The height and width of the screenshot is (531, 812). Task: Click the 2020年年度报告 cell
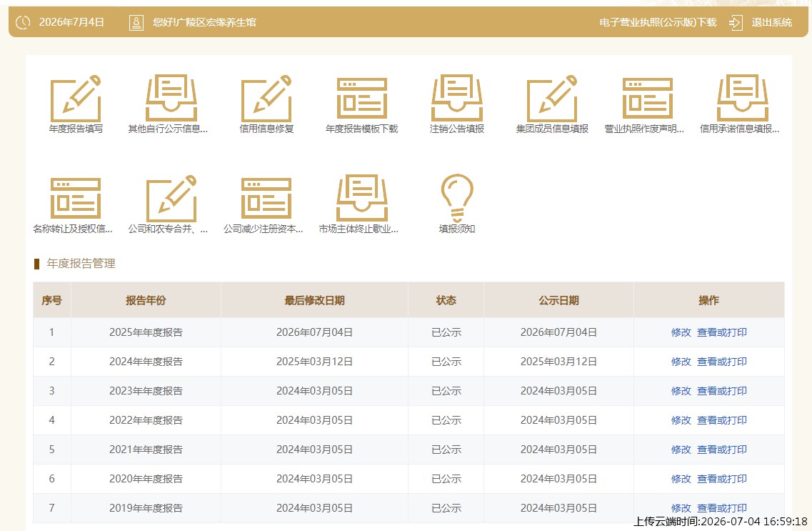[x=146, y=479]
